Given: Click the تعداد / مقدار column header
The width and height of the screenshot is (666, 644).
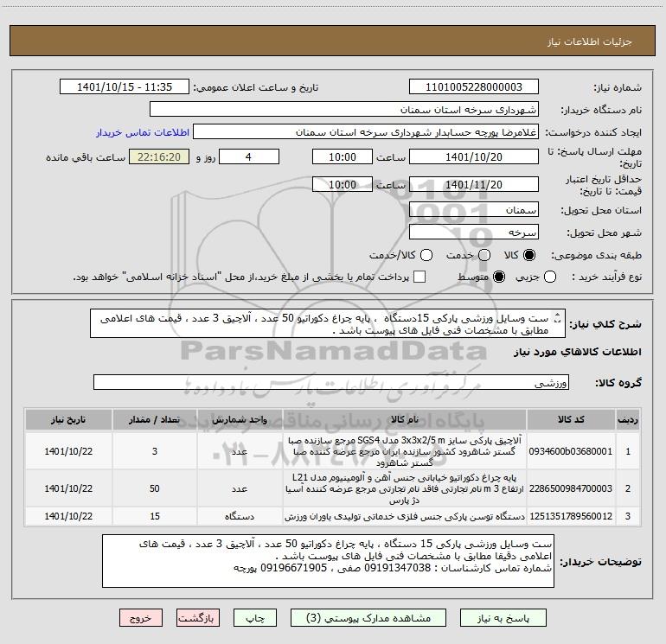Looking at the screenshot, I should tap(155, 420).
